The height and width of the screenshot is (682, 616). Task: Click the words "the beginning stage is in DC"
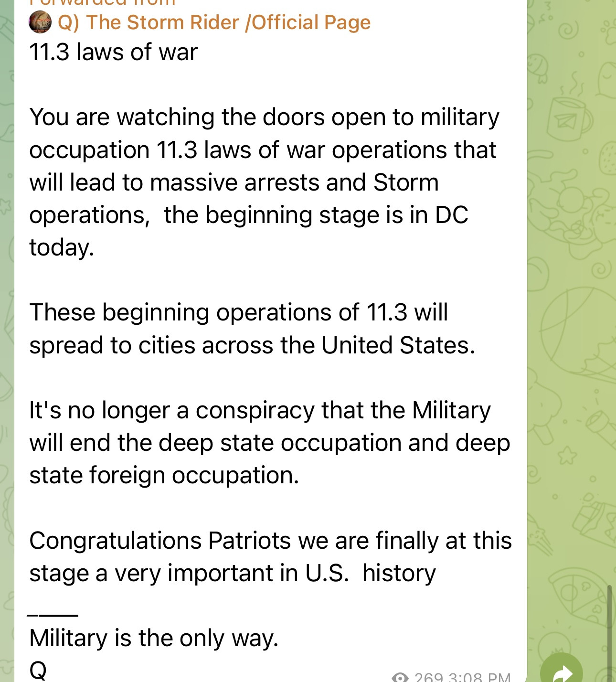coord(316,215)
